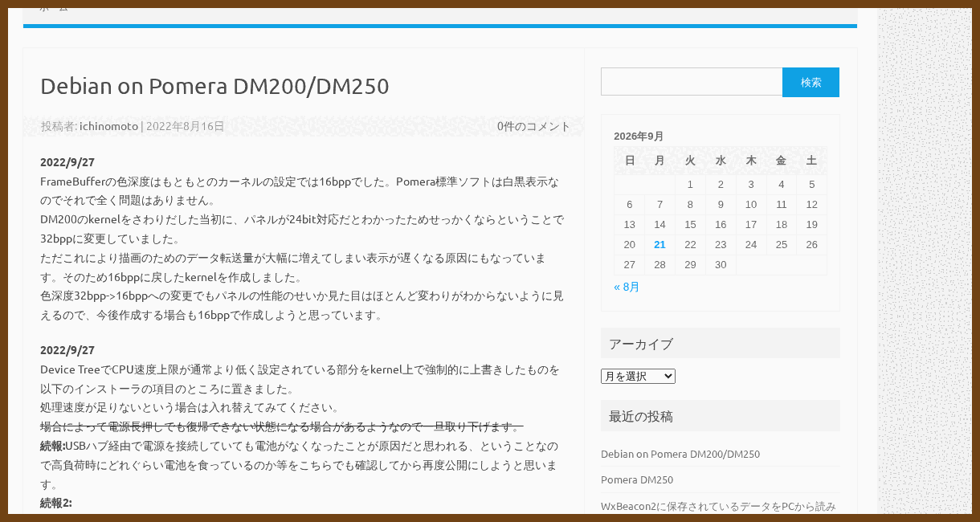Click the 続報2: label
This screenshot has height=522, width=980.
pyautogui.click(x=56, y=503)
